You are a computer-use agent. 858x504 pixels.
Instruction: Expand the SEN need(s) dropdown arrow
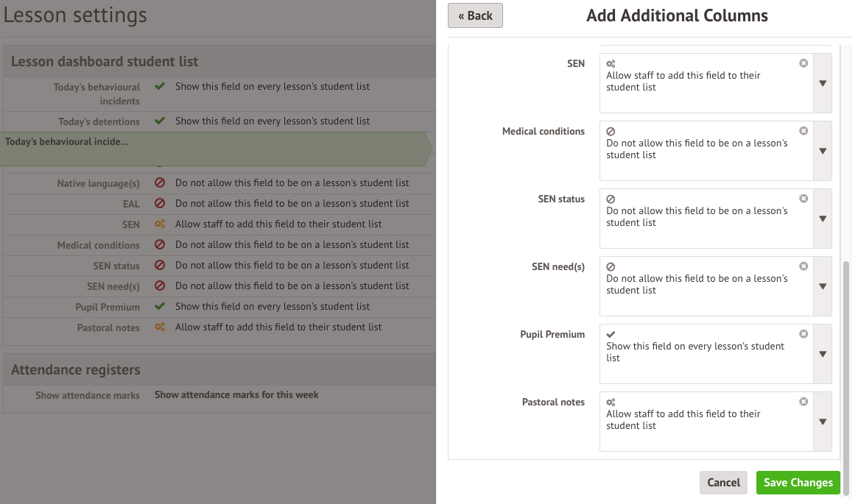tap(823, 286)
